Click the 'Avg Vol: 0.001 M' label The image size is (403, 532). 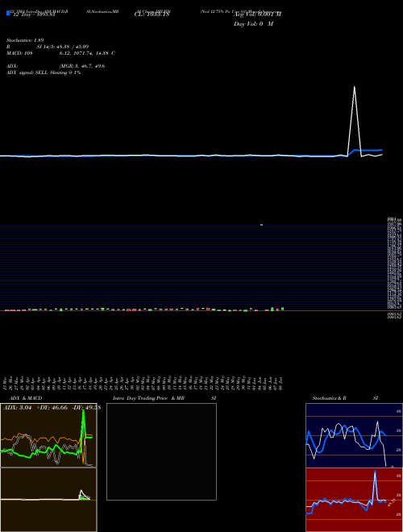tap(257, 15)
